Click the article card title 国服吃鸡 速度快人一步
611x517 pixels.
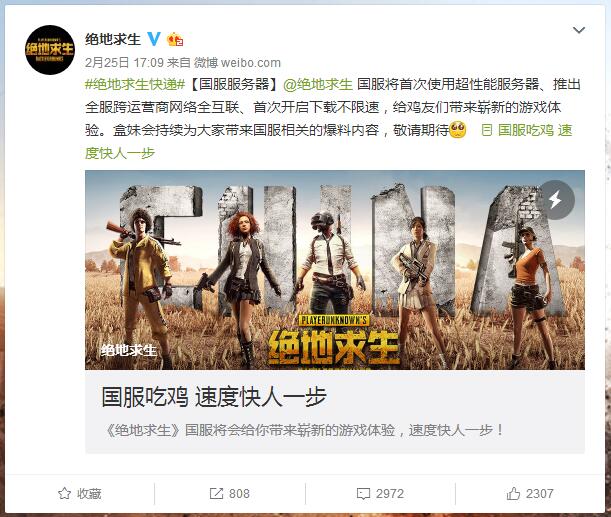pos(214,397)
